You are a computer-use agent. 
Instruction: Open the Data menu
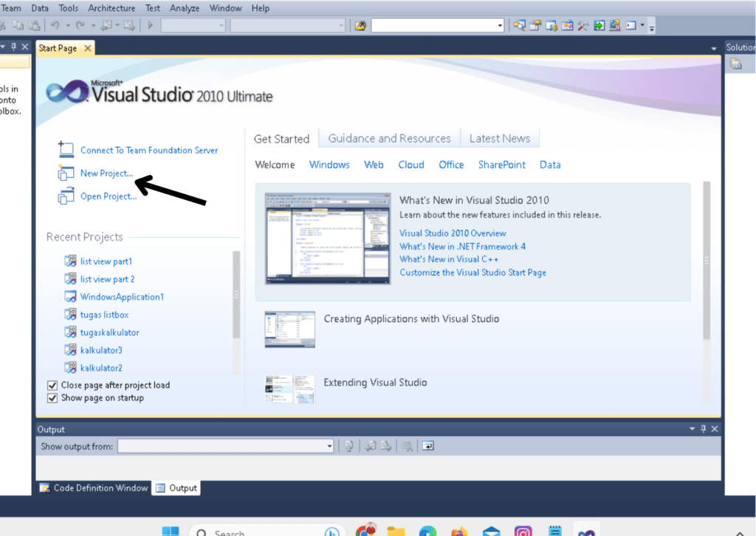[40, 8]
